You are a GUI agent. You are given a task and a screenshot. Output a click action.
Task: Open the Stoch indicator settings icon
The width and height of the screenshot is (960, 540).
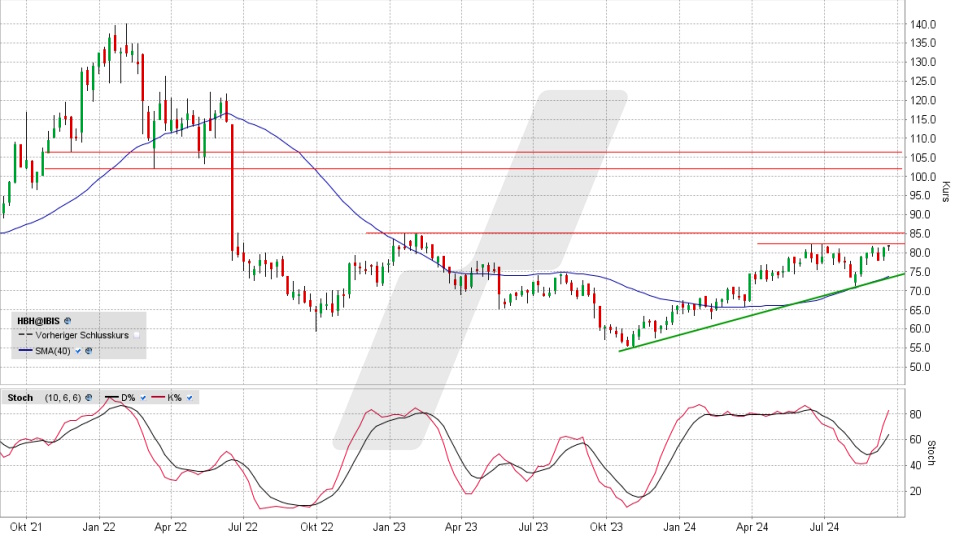coord(89,398)
